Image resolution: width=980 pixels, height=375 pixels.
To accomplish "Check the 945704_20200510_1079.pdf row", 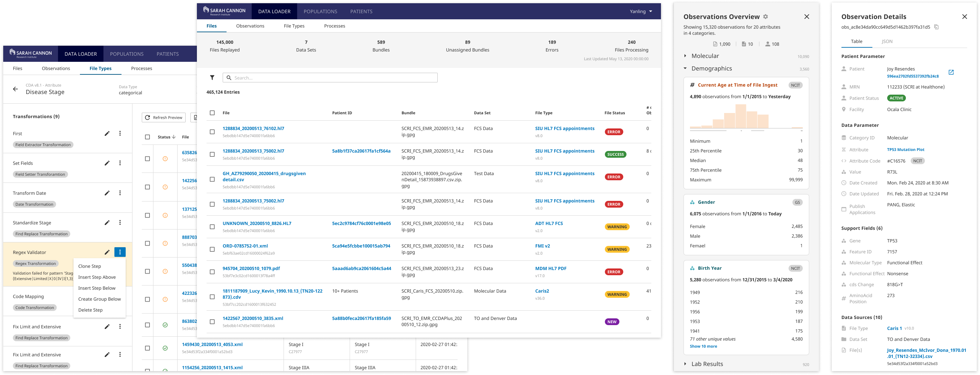I will (212, 272).
